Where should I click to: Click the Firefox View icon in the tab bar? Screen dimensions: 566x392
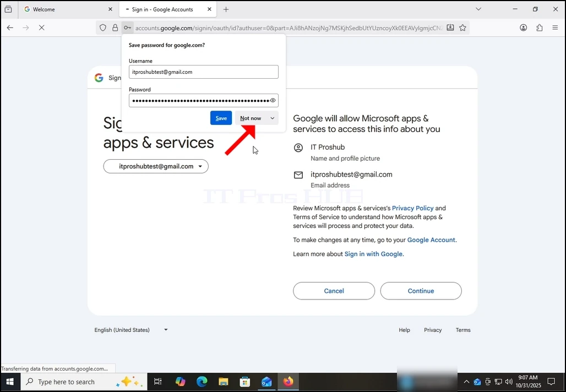click(x=8, y=9)
